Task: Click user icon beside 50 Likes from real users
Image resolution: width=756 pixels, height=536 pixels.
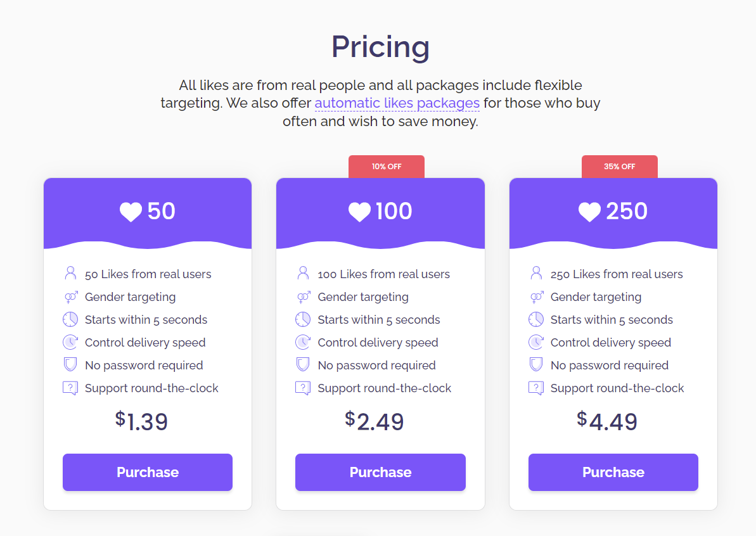Action: [70, 274]
